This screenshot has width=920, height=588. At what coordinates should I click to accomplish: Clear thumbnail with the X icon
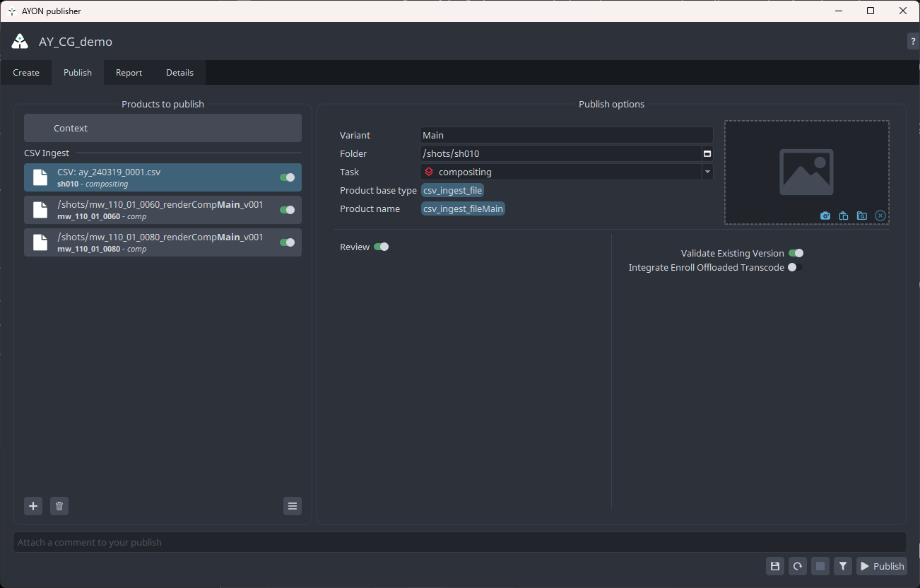(880, 216)
